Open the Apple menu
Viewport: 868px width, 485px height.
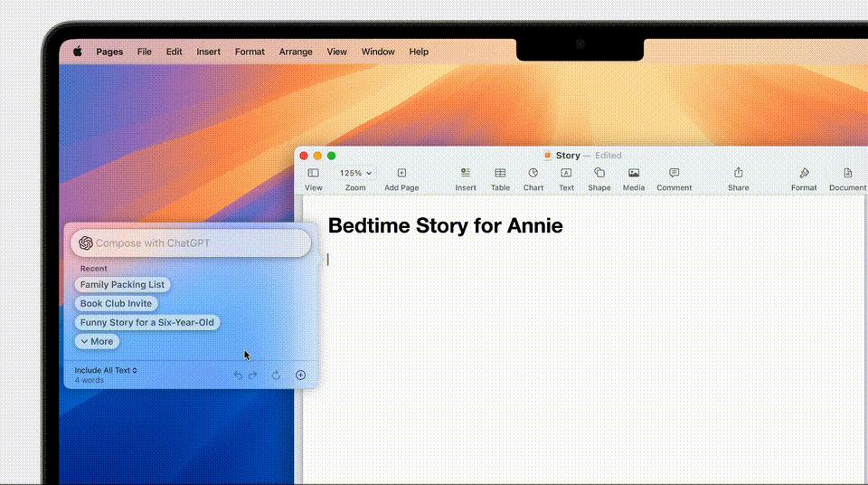click(78, 52)
